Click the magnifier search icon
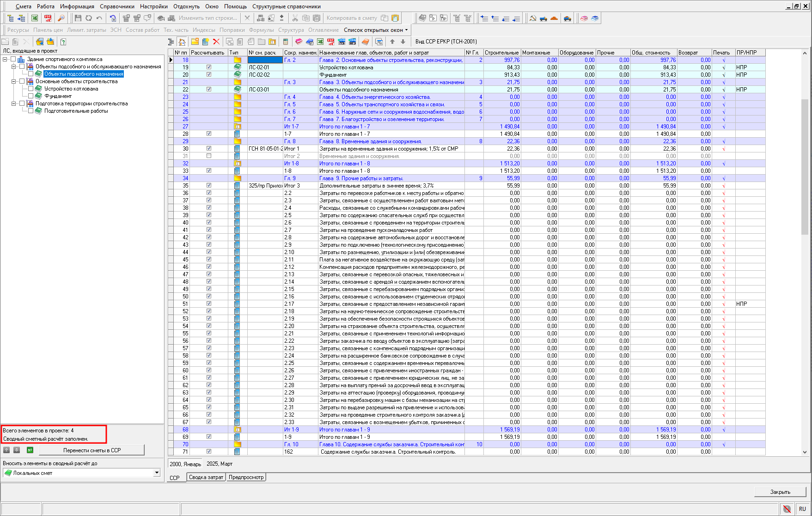 tap(61, 18)
